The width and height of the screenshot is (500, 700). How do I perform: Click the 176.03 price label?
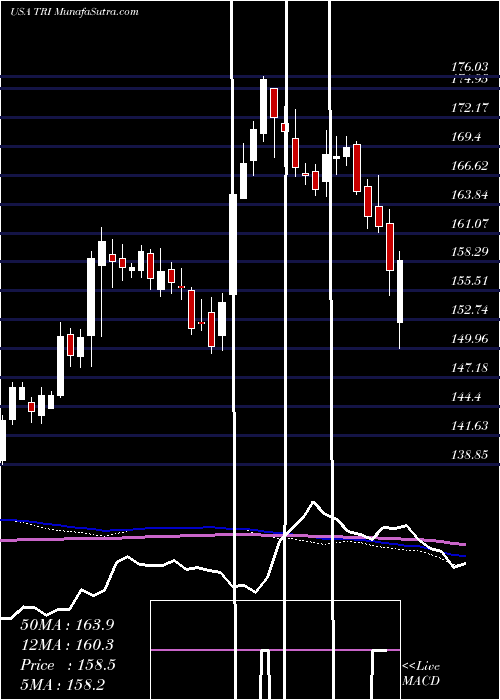(x=469, y=67)
